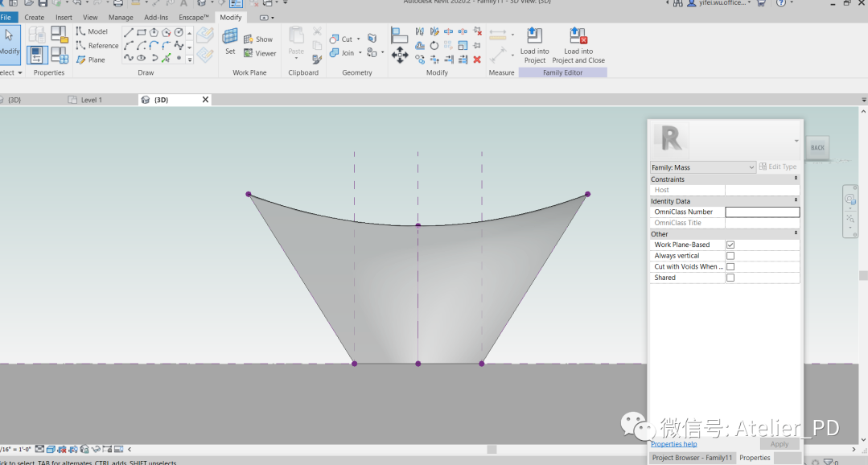868x465 pixels.
Task: Click the Match Type Properties paintbrush icon
Action: (x=317, y=59)
